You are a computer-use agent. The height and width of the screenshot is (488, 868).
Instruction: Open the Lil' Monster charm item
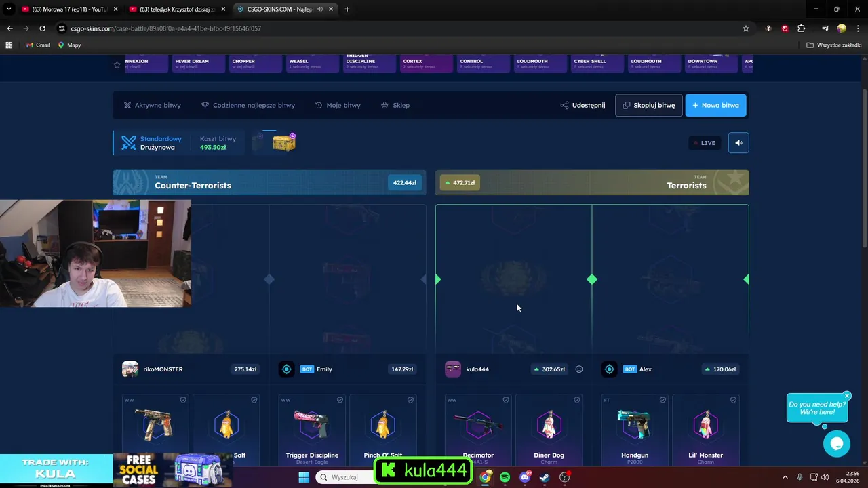point(706,430)
